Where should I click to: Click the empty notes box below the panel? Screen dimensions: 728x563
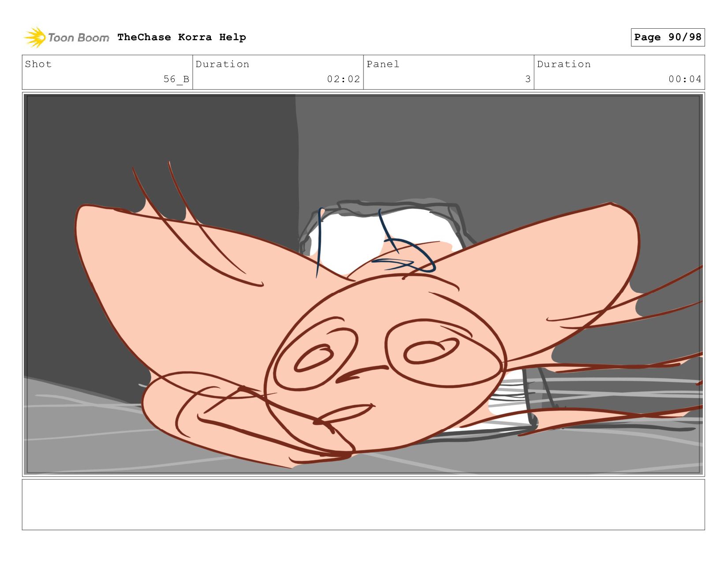coord(363,505)
